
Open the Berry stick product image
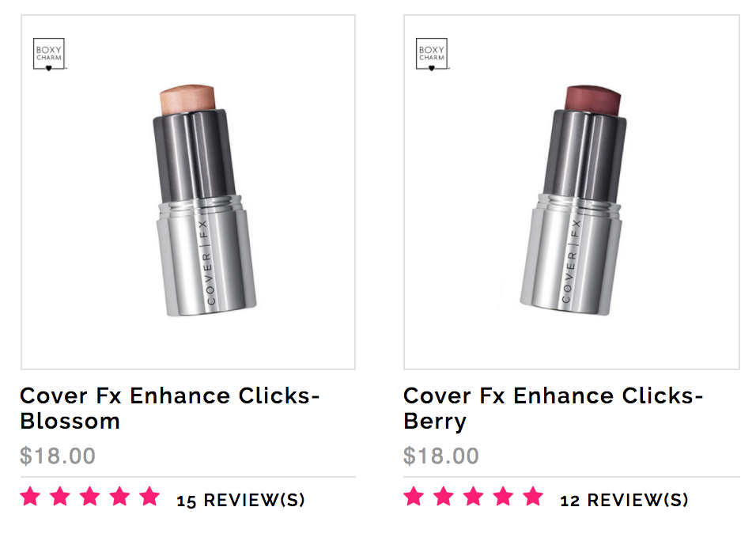(x=571, y=192)
